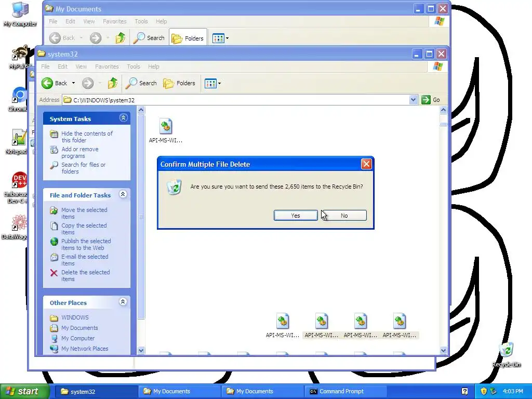Open Favorites menu in system32 window

(107, 66)
